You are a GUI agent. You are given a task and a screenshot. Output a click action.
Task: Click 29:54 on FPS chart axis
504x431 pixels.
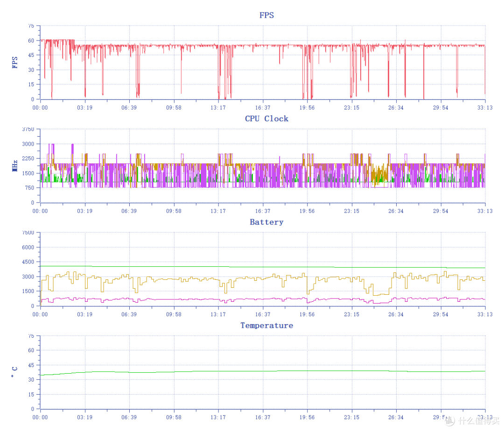point(441,108)
